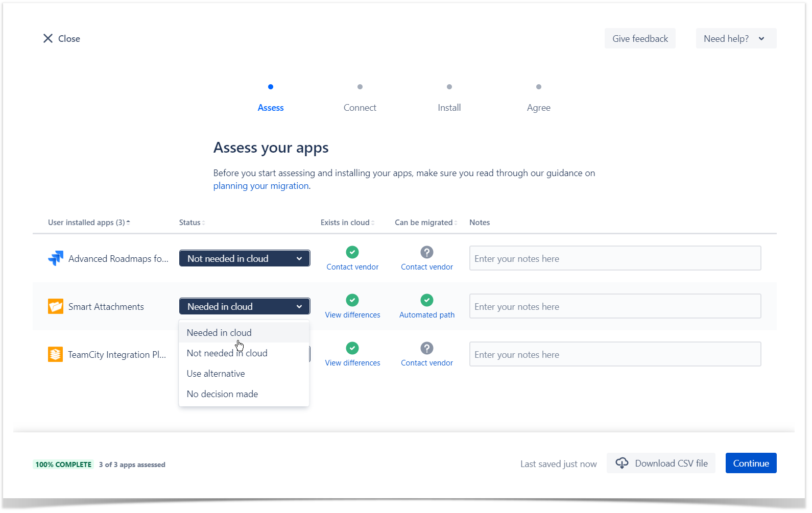Click the Advanced Roadmaps app icon
Screen dimensions: 812x513
pos(56,258)
